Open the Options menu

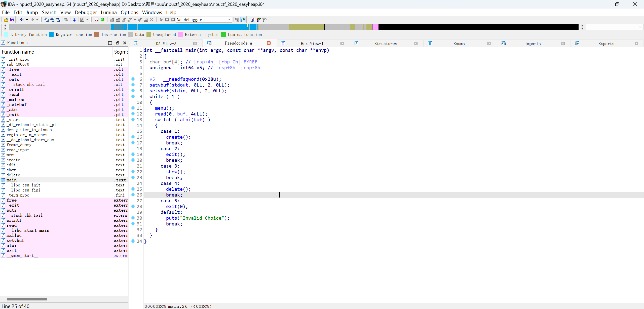tap(129, 12)
